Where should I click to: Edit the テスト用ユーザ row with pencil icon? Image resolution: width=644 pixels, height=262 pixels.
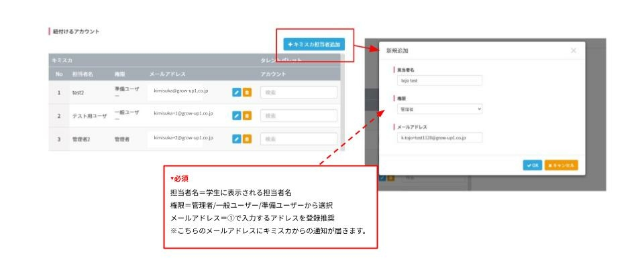click(236, 116)
